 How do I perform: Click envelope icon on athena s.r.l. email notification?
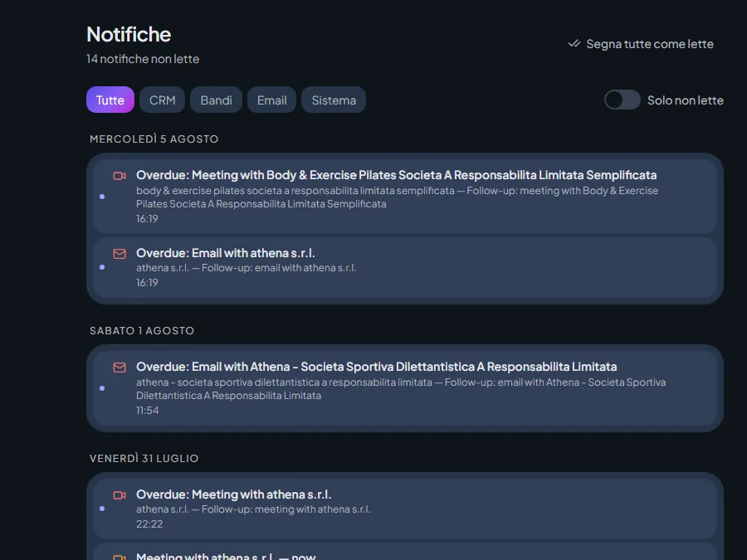(x=120, y=254)
